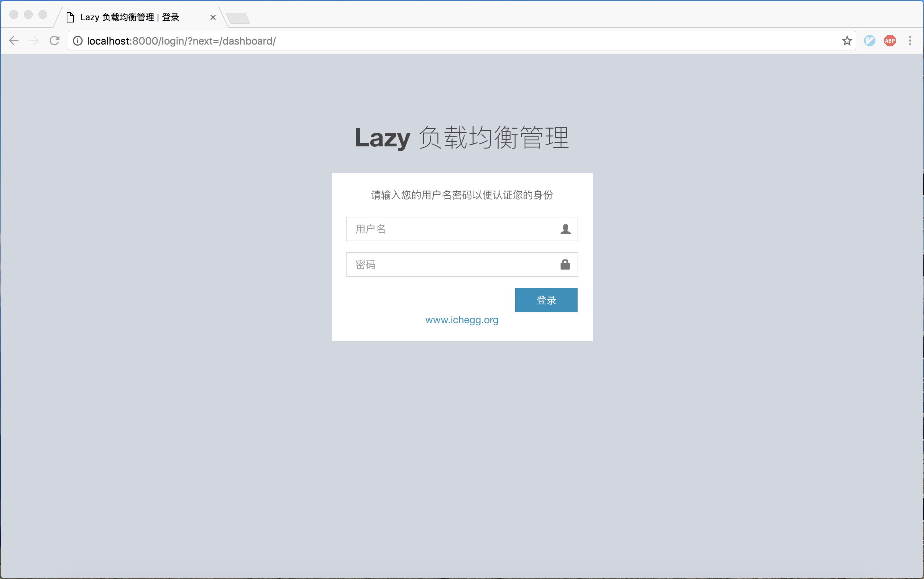
Task: Open the Chrome three-dot menu
Action: pyautogui.click(x=910, y=41)
